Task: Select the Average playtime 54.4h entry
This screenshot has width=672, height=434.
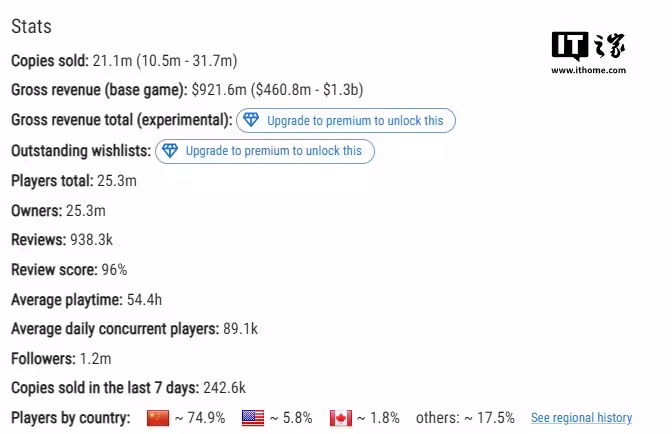Action: 87,300
